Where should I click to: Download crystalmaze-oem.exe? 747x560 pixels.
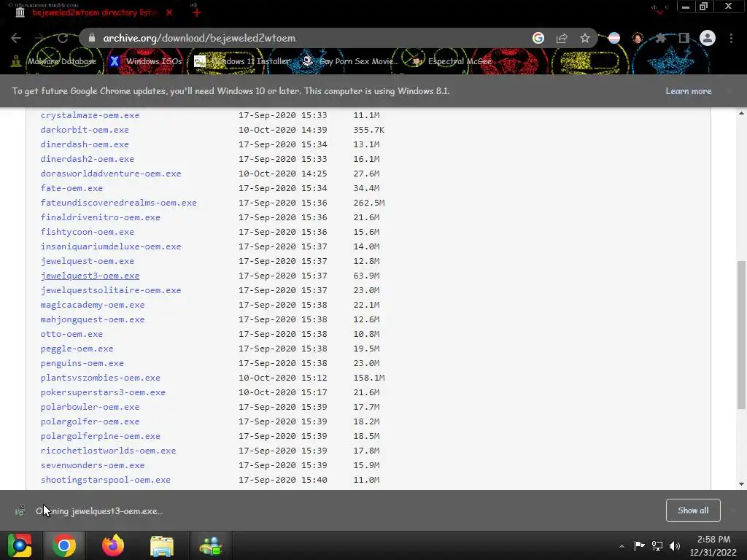(90, 115)
